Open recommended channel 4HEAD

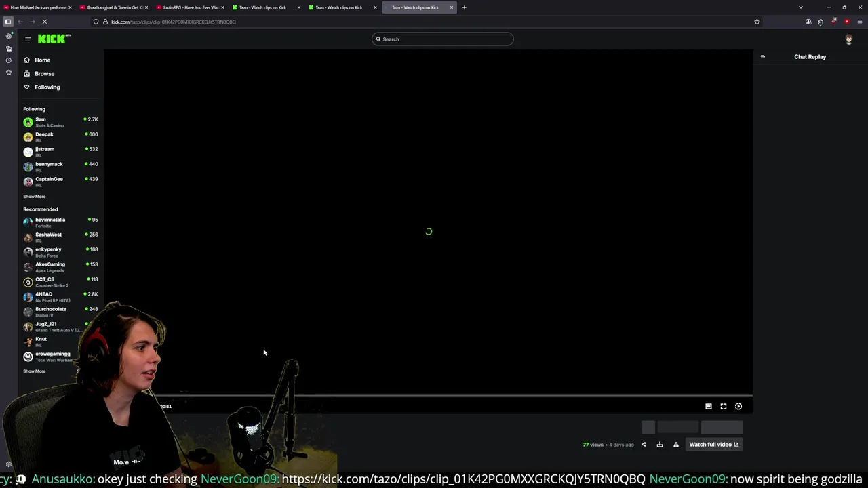coord(60,297)
